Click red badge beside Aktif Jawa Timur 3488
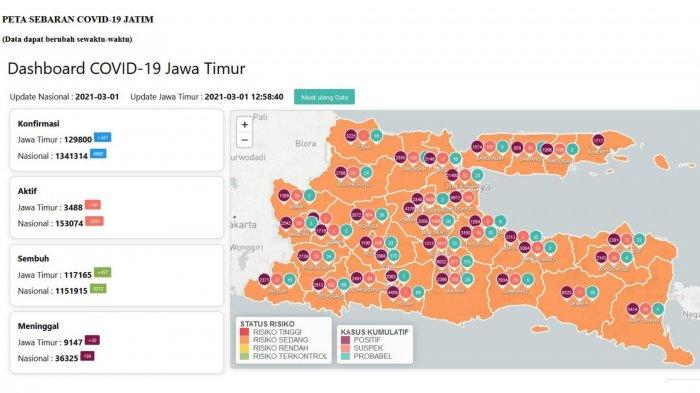 [x=93, y=205]
